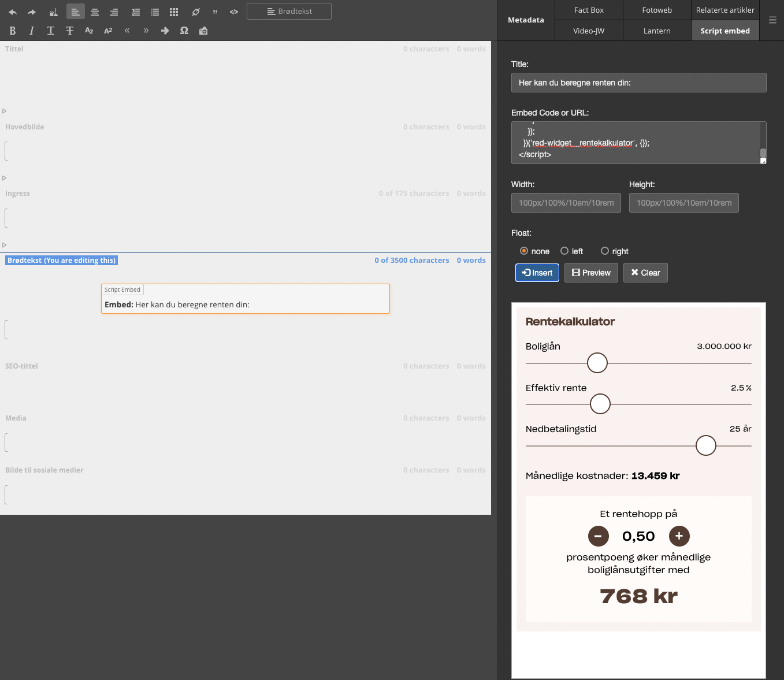Insert a table grid
The height and width of the screenshot is (680, 784).
pyautogui.click(x=174, y=12)
